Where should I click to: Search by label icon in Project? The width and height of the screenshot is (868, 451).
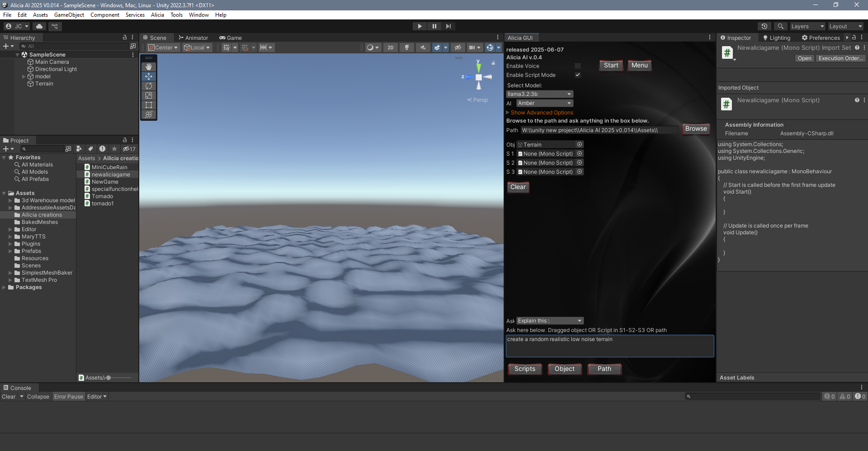pyautogui.click(x=90, y=149)
